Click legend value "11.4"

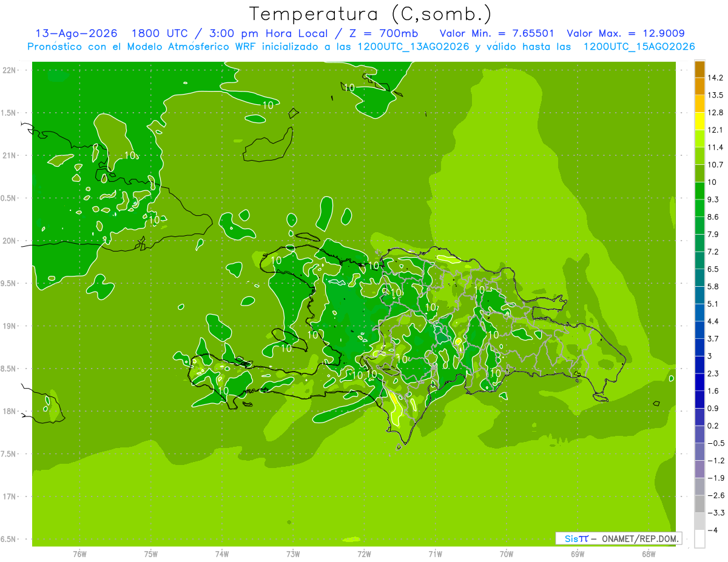tap(715, 147)
